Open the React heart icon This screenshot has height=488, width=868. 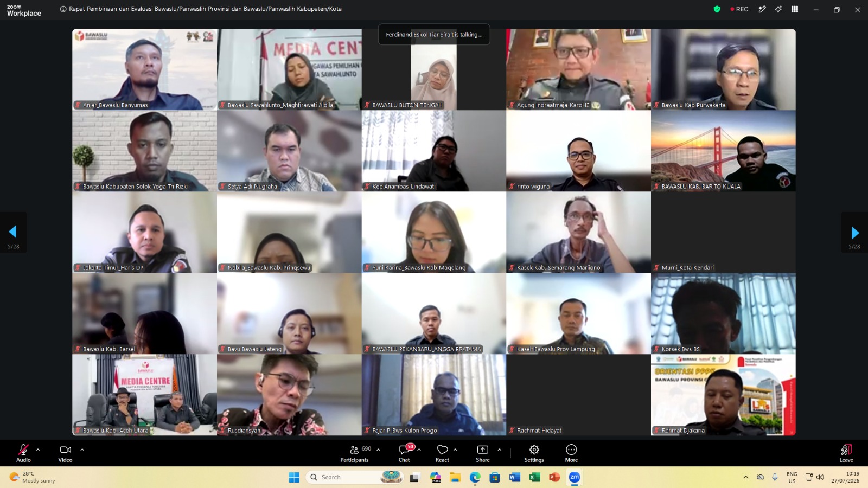pos(443,453)
